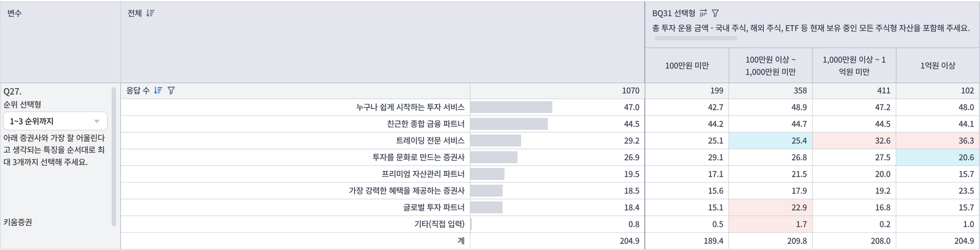
Task: Select the 100만원 이상 ~ 1,000만원 미만 header
Action: tap(770, 66)
